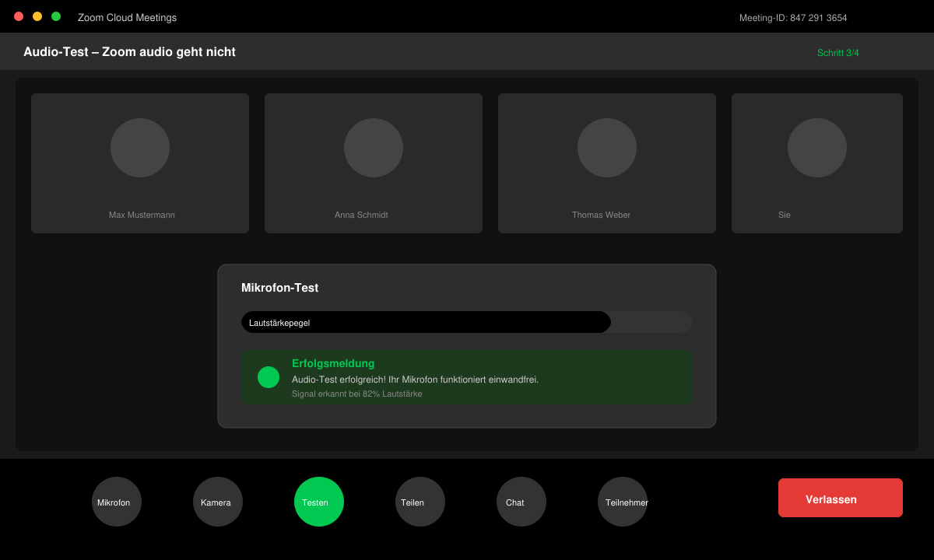The image size is (934, 560).
Task: Click the avatar circle in the Sie tile
Action: pos(817,148)
